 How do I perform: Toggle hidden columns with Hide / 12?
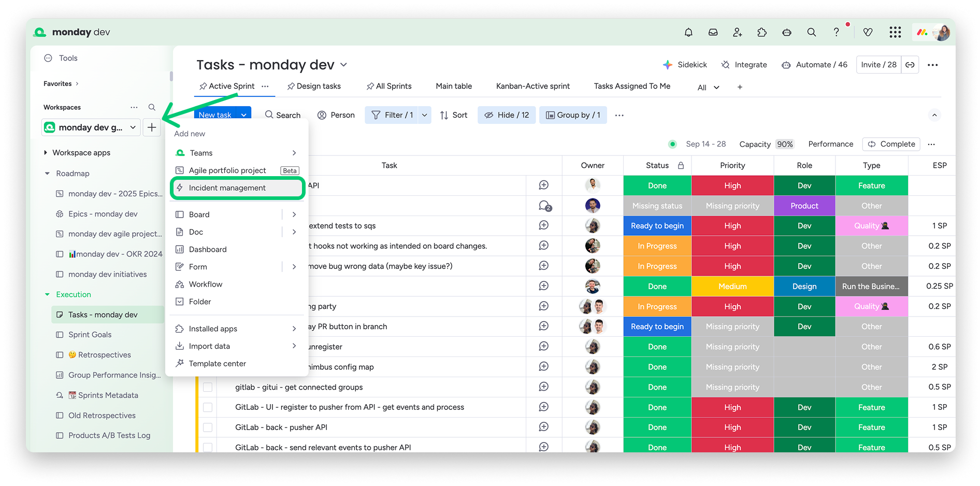click(x=507, y=115)
